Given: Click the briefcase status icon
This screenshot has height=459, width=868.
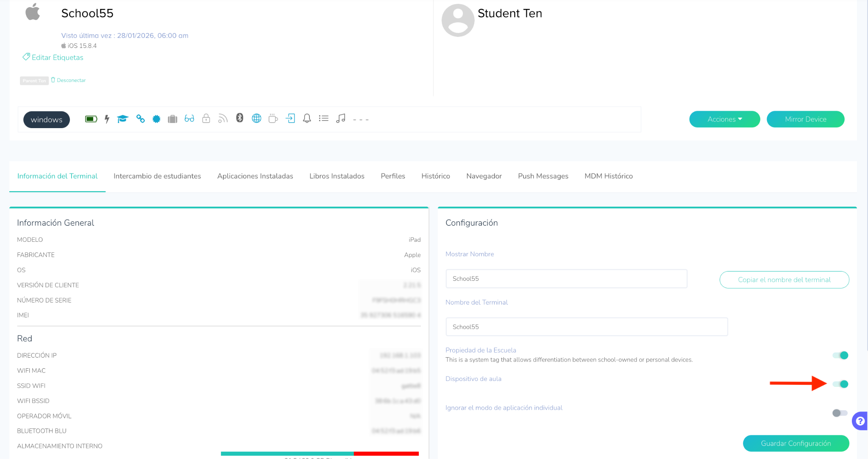Looking at the screenshot, I should pos(172,119).
